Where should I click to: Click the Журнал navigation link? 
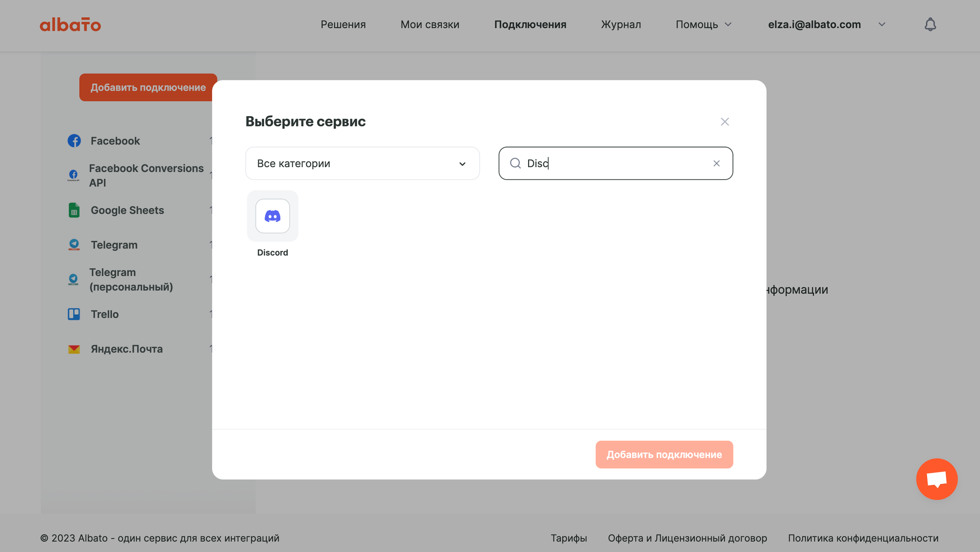[x=620, y=24]
